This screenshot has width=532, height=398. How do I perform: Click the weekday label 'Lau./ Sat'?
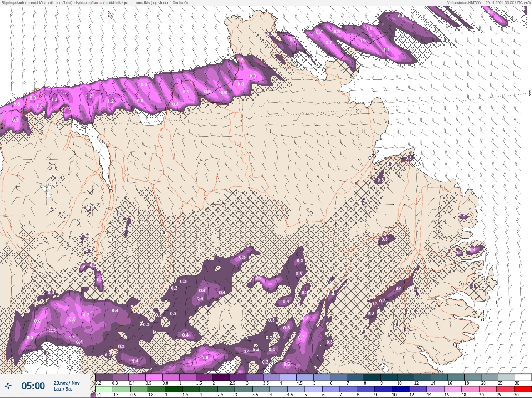point(63,389)
